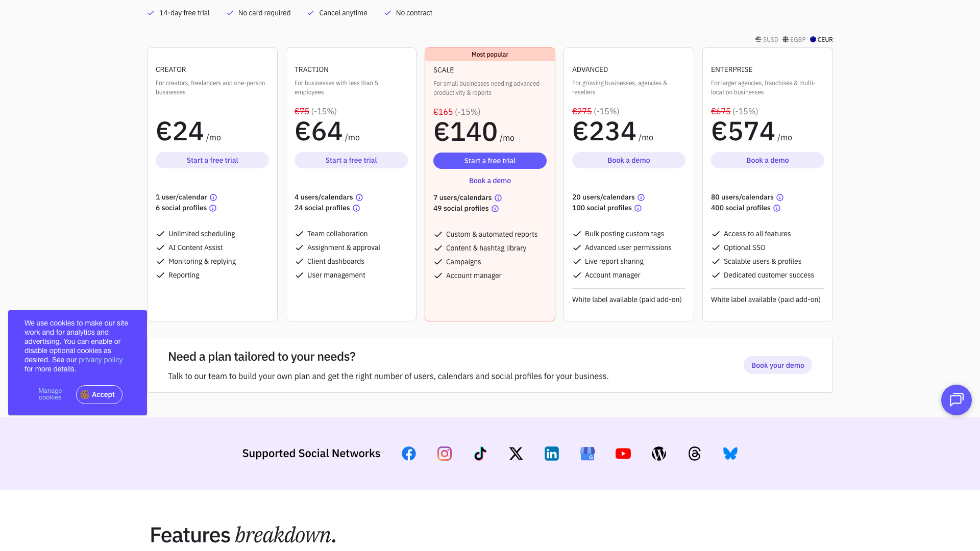Open info tooltip for Enterprise's 400 social profiles

[x=777, y=208]
